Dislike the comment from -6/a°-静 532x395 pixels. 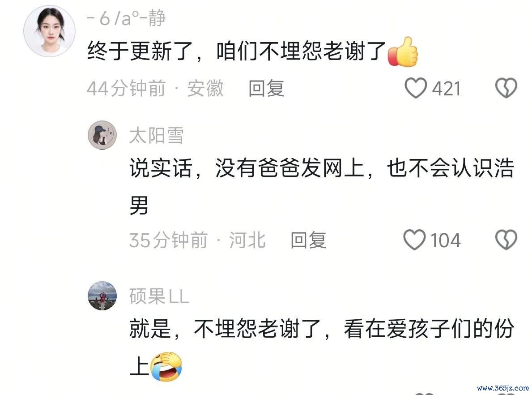[x=506, y=88]
